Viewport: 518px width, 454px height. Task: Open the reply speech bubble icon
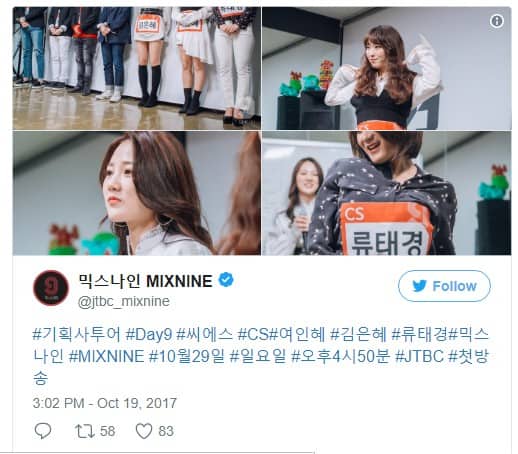coord(43,431)
